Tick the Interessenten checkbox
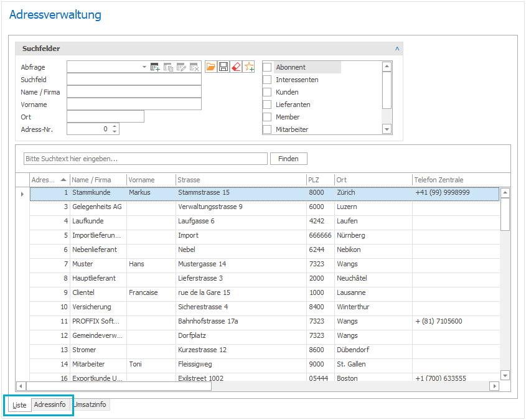Viewport: 526px width, 420px height. pyautogui.click(x=267, y=80)
